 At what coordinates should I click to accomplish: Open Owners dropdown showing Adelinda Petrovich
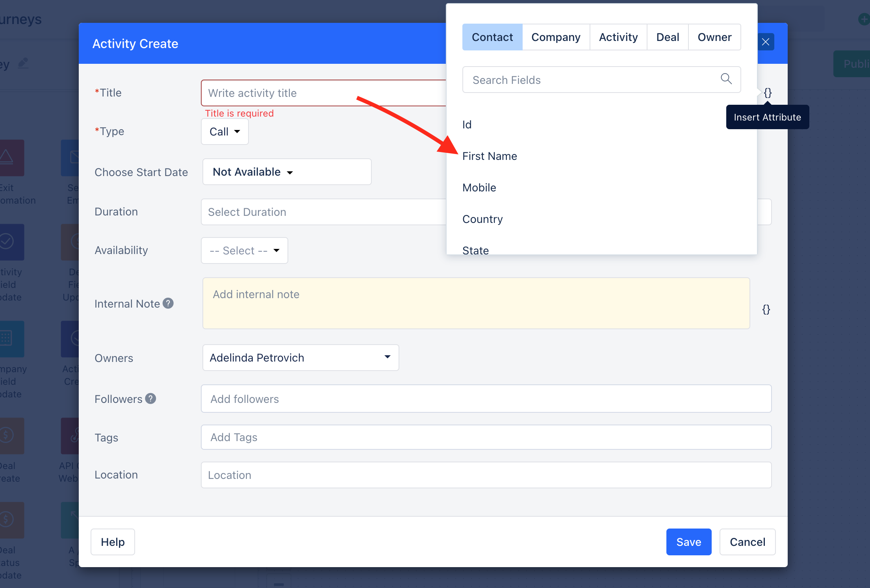pyautogui.click(x=301, y=358)
